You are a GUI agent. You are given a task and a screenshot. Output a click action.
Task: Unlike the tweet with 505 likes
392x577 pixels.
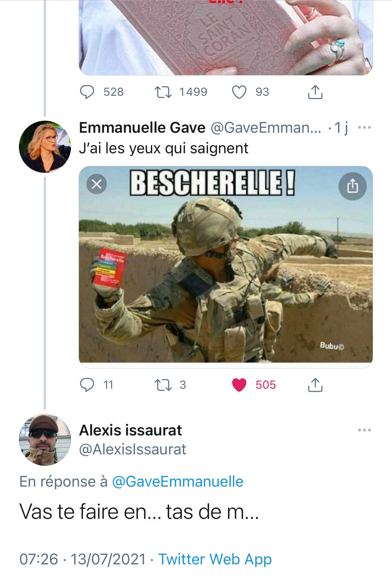point(239,385)
